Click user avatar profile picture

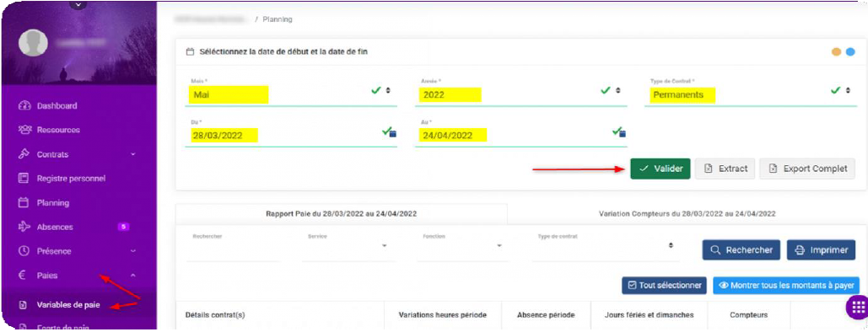(33, 43)
